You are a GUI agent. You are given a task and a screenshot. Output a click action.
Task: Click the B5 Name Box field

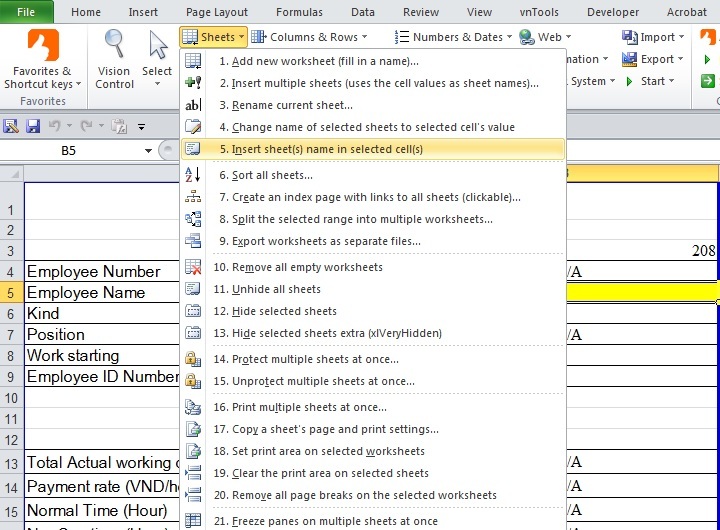[x=69, y=151]
